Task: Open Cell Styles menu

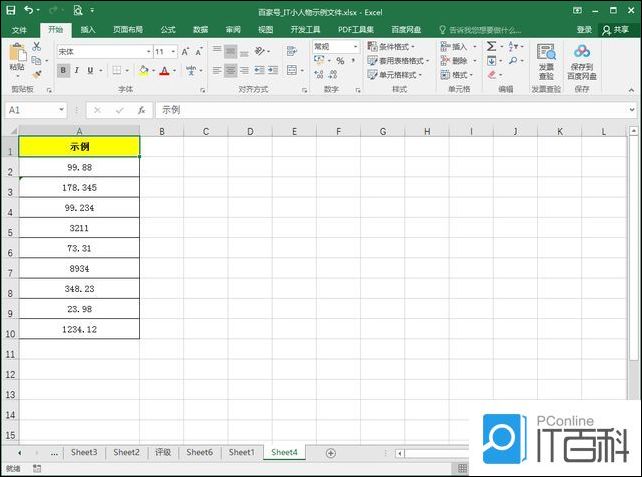Action: pos(395,75)
